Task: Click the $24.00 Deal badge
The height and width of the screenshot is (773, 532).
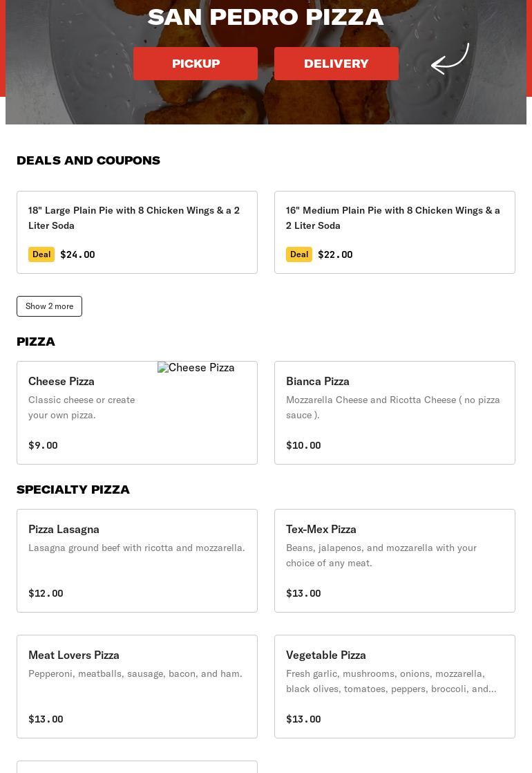Action: pos(41,254)
